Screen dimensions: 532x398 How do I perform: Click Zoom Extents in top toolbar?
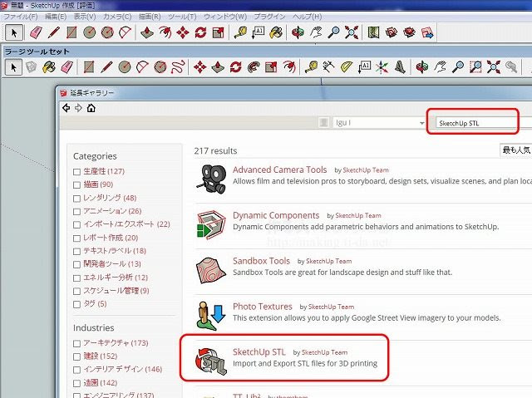tap(352, 33)
